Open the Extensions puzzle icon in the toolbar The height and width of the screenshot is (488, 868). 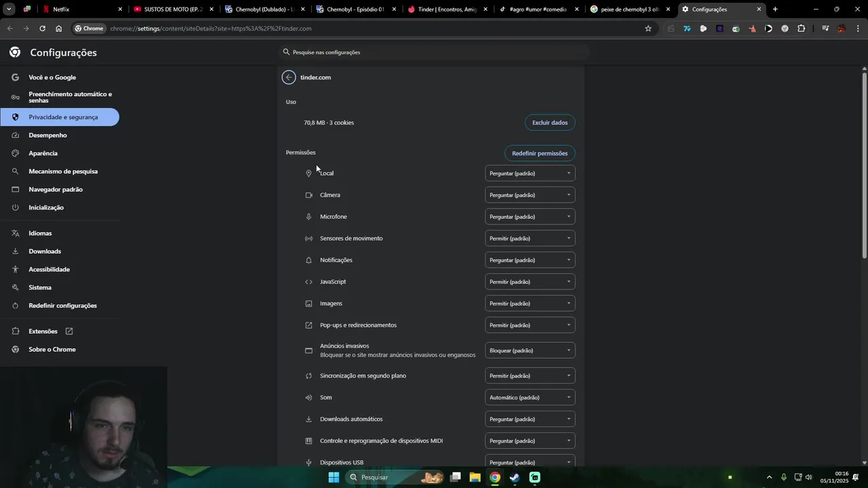click(802, 28)
